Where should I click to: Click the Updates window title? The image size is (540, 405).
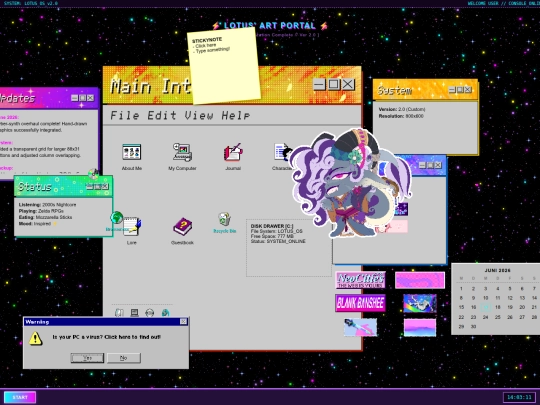(x=17, y=98)
